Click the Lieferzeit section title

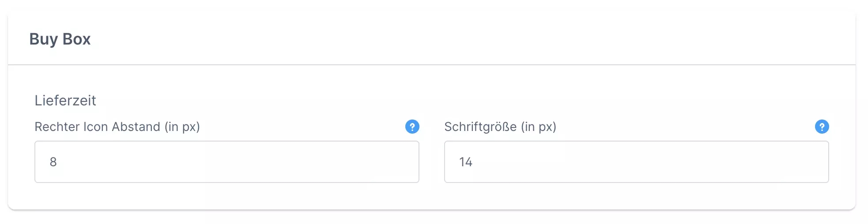65,101
